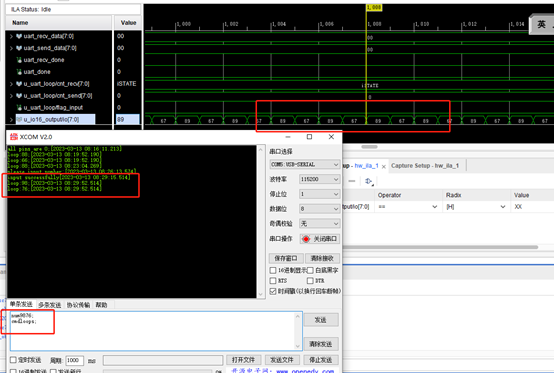This screenshot has height=373, width=554.
Task: Switch to the 单条发送 tab
Action: (x=21, y=304)
